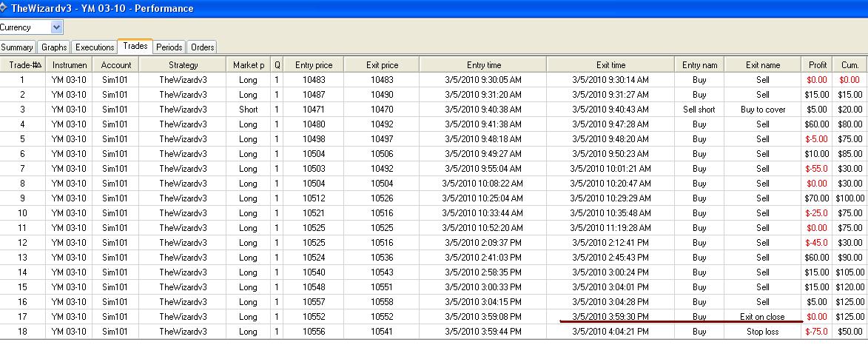Click entry time 3/5/2010 9:30:05 AM

coord(483,80)
